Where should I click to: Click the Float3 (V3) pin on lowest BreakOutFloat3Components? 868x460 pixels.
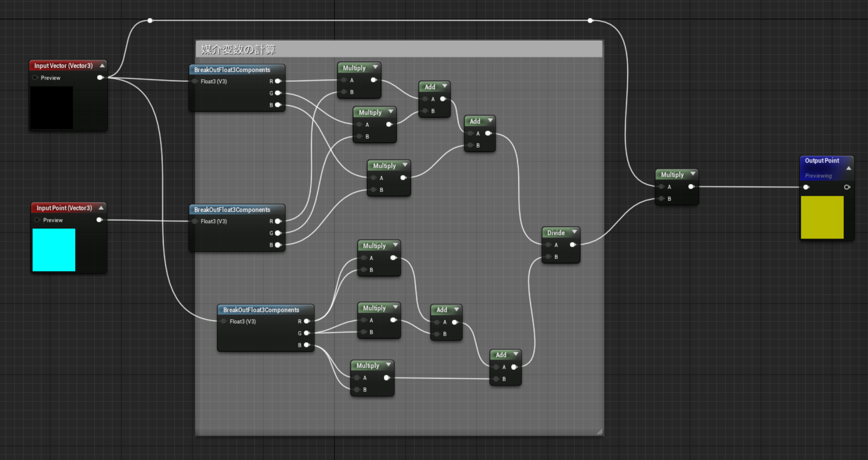point(224,322)
